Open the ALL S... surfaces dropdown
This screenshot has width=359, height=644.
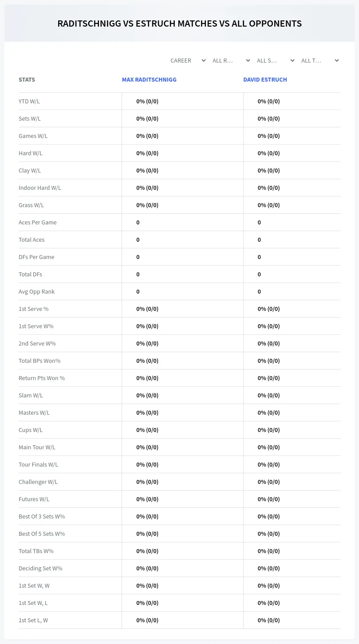coord(275,60)
